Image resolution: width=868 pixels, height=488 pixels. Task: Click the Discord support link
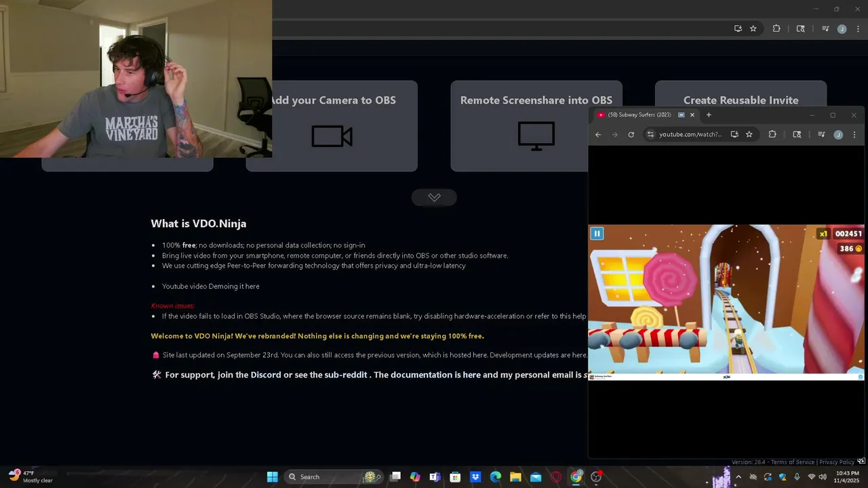(266, 375)
